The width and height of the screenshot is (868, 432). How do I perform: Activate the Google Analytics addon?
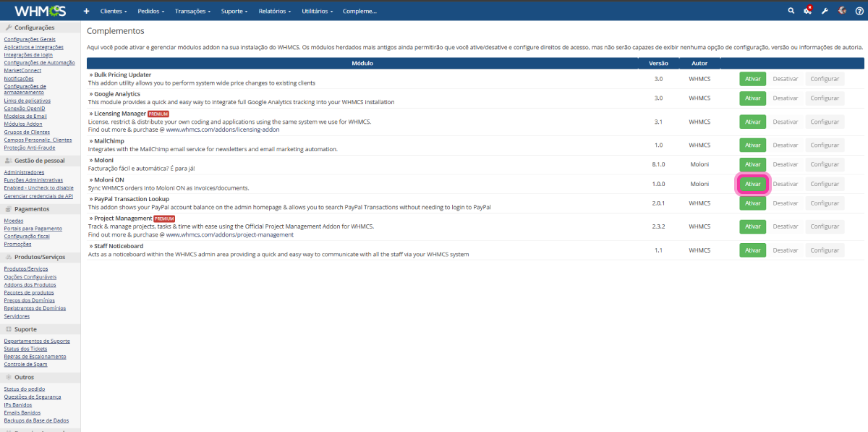click(752, 98)
